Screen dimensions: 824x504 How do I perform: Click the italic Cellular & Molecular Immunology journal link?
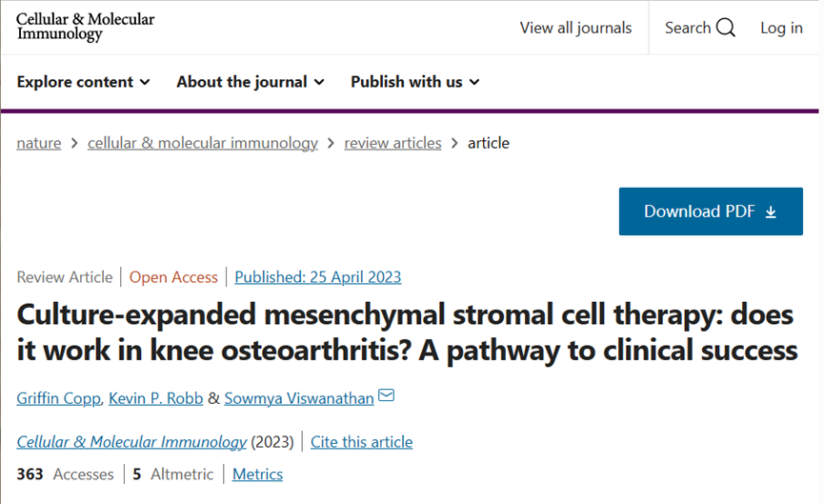[131, 442]
